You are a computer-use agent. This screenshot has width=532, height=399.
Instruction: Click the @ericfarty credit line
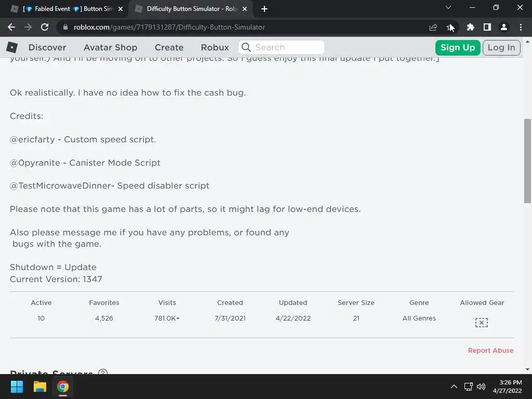[83, 139]
